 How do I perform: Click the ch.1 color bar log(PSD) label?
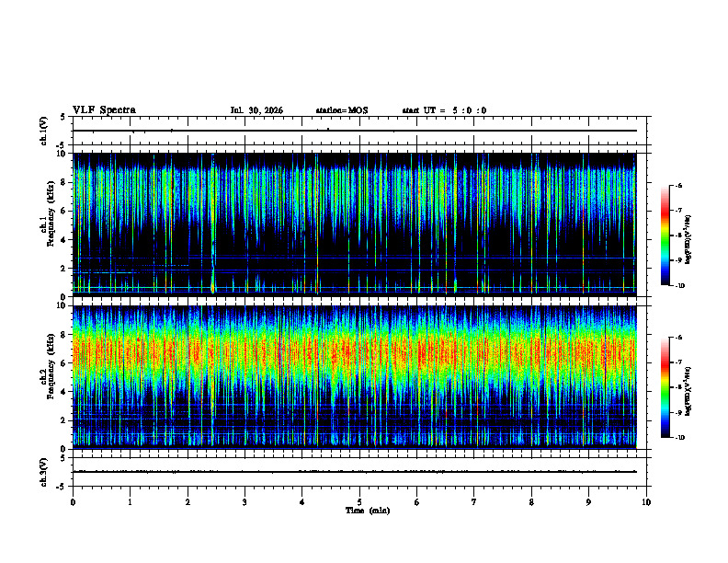tap(688, 239)
